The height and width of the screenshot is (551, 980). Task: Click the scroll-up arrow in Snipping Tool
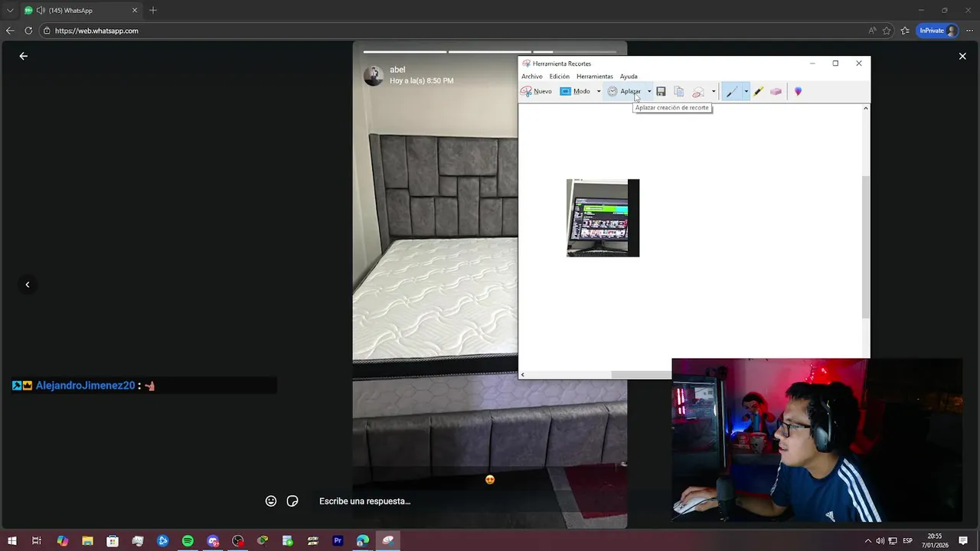pos(866,108)
